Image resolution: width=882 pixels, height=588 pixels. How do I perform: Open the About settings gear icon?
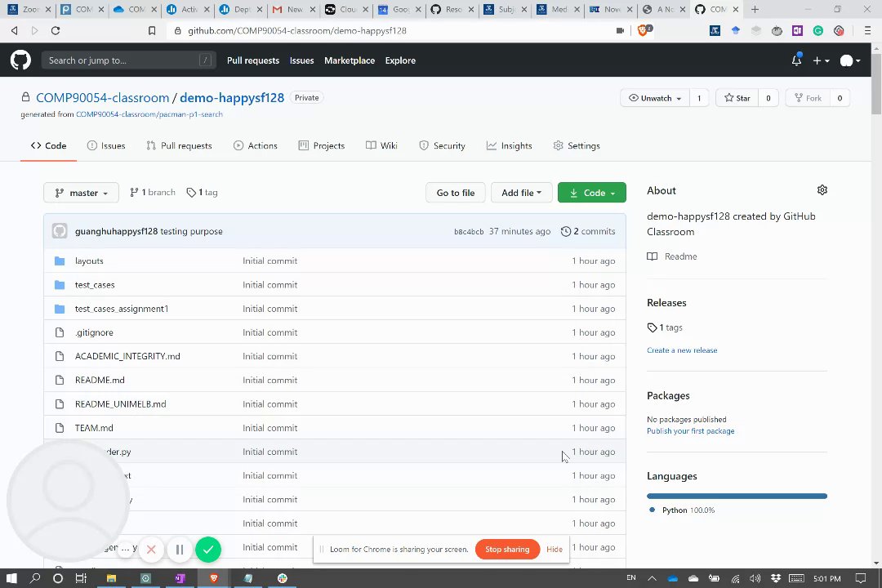pos(822,190)
